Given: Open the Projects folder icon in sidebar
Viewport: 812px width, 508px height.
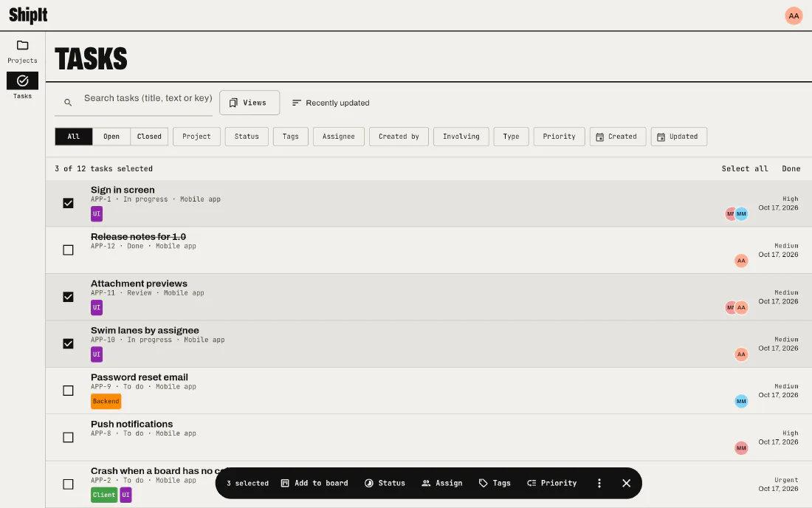Looking at the screenshot, I should tap(22, 45).
